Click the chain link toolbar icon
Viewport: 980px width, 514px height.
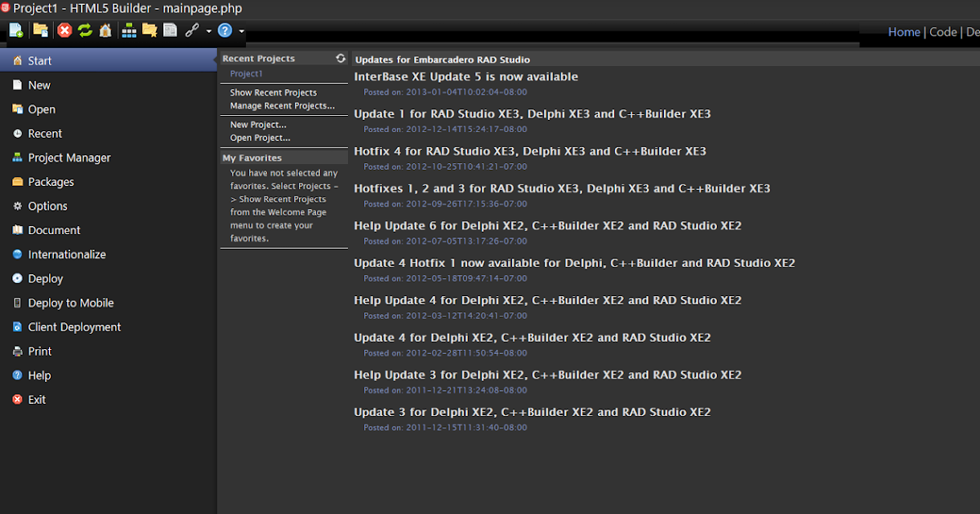pyautogui.click(x=192, y=31)
